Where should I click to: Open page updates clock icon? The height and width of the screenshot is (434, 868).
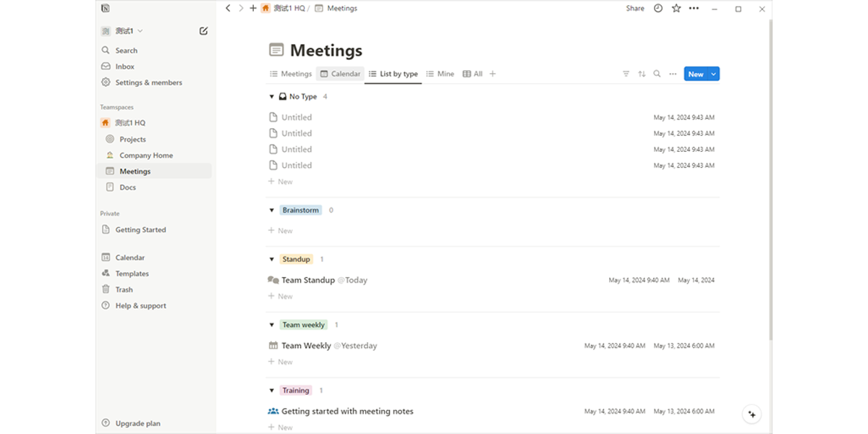[x=658, y=9]
